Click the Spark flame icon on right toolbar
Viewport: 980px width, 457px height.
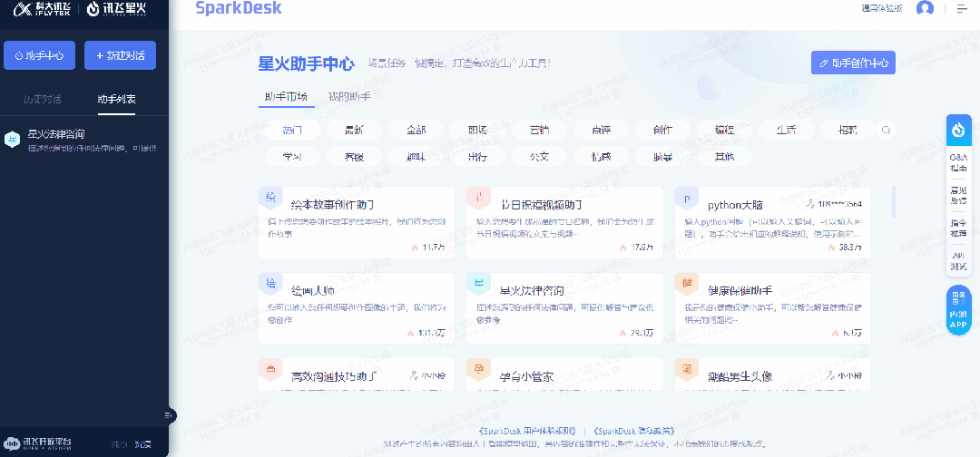959,130
